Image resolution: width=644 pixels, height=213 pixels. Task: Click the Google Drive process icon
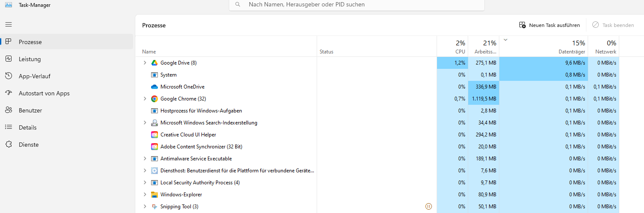pos(154,63)
